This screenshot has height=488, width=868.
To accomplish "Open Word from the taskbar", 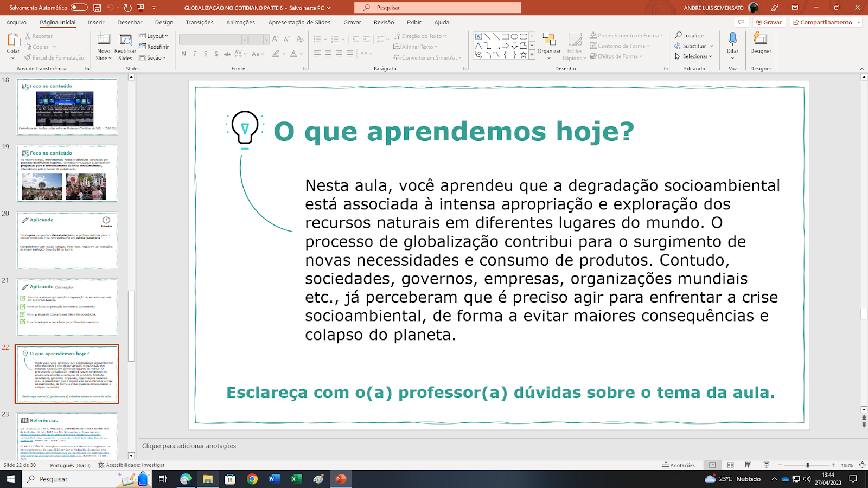I will (x=274, y=479).
